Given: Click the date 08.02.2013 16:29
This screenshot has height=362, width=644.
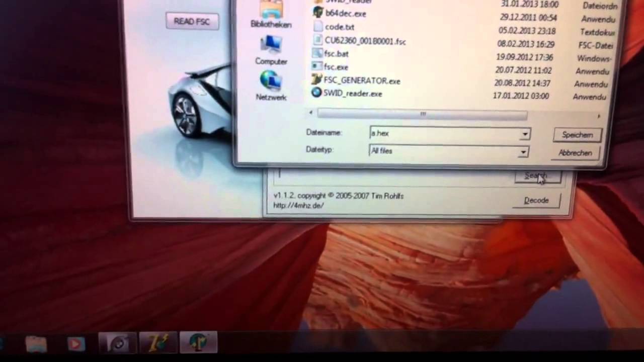Looking at the screenshot, I should [526, 44].
